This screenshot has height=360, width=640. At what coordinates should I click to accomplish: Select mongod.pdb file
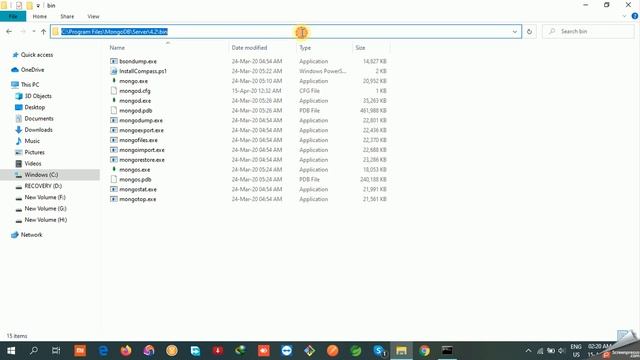point(136,111)
